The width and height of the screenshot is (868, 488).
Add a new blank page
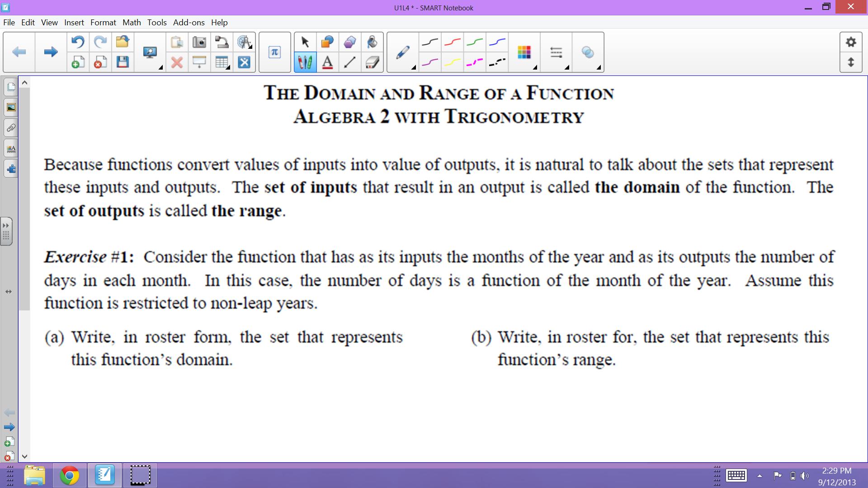click(x=78, y=63)
